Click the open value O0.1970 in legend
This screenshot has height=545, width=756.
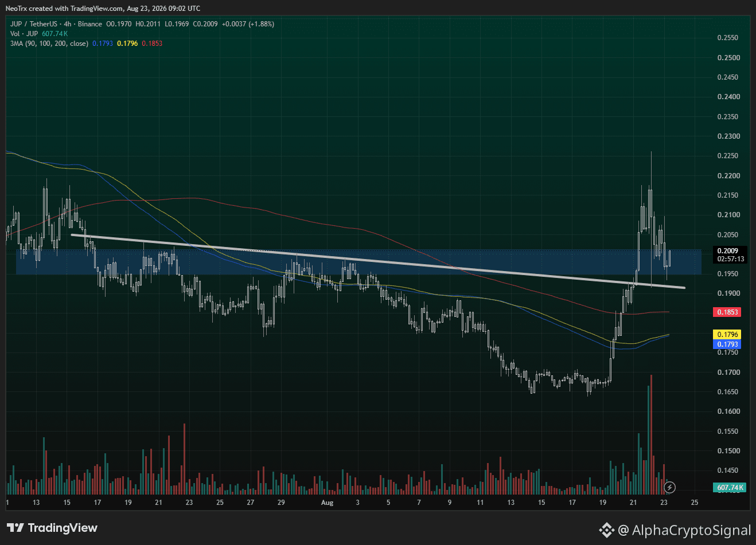click(119, 24)
